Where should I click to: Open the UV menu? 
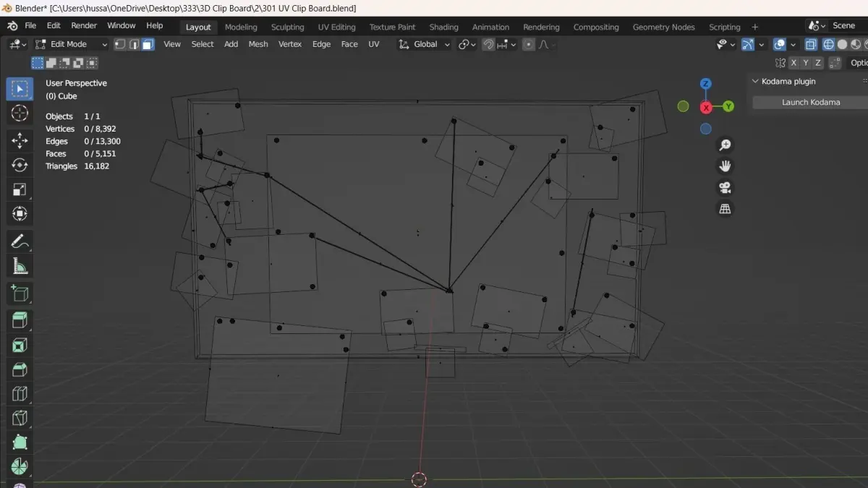coord(374,44)
